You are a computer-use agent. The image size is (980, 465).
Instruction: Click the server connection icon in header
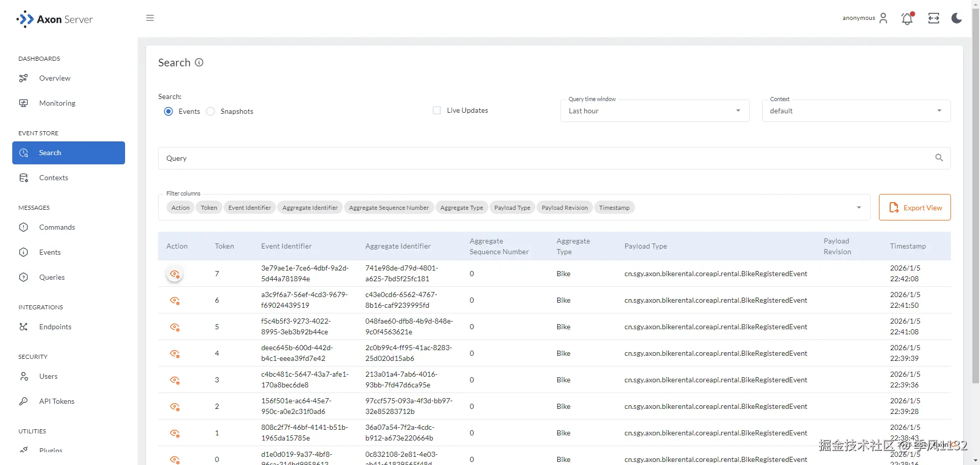[934, 18]
